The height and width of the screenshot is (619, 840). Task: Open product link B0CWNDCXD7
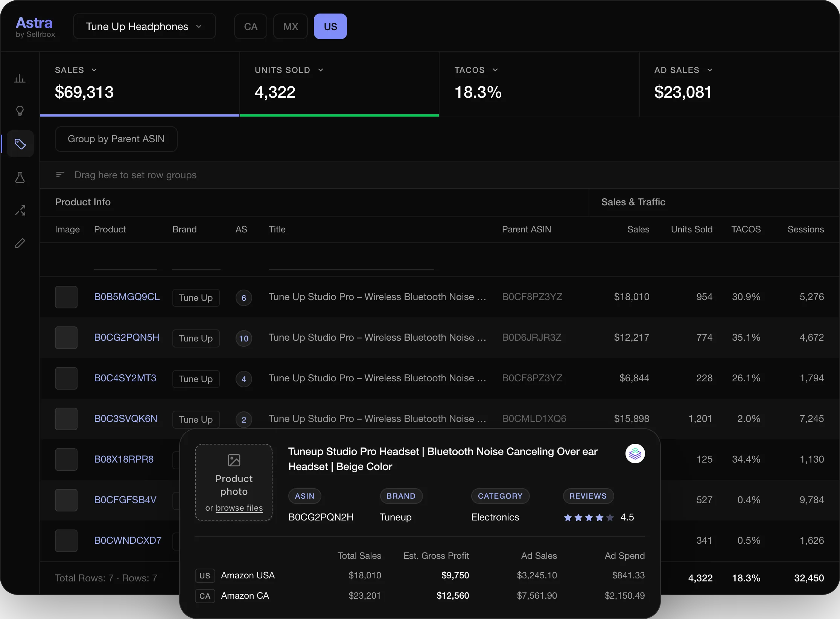click(x=128, y=540)
